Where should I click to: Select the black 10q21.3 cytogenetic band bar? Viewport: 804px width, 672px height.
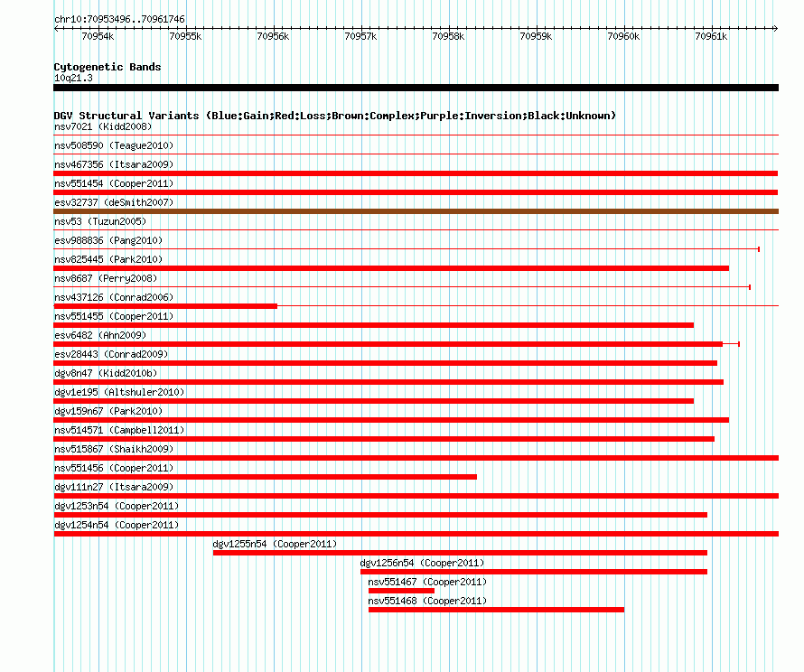416,88
